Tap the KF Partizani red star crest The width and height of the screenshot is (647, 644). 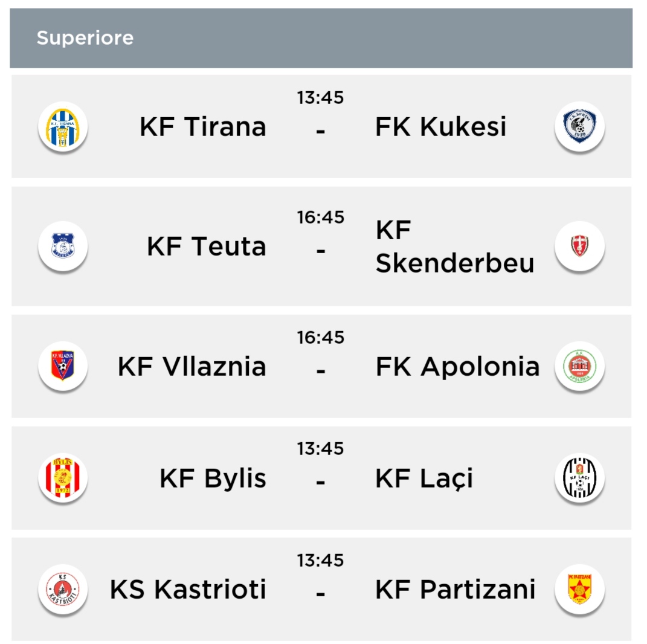579,589
